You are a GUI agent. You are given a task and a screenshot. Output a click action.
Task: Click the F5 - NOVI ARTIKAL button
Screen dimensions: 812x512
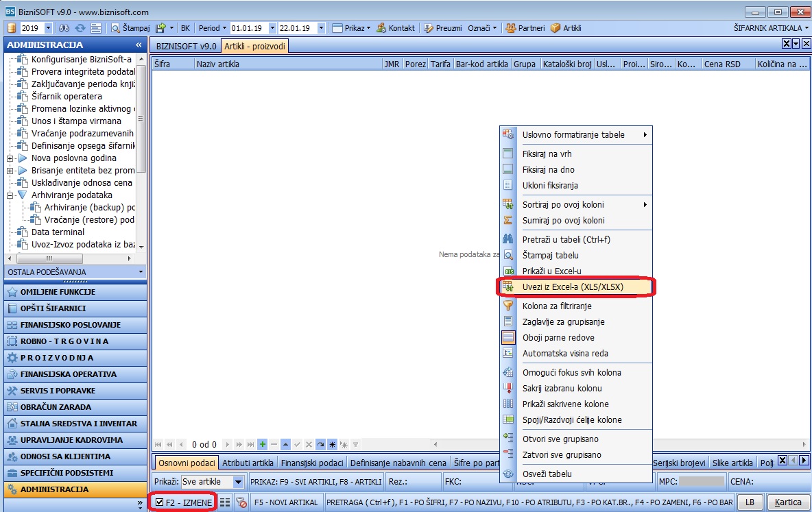287,502
